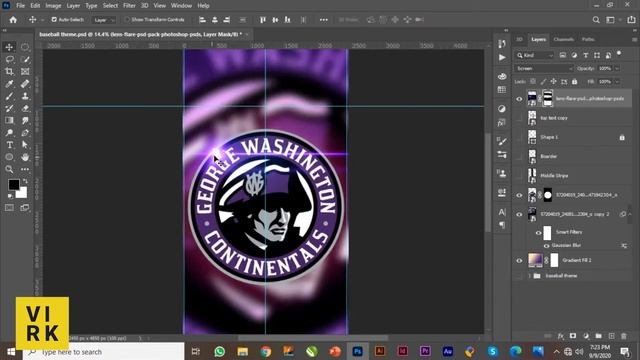Select the Path Selection tool
Screen dimensions: 640x360
click(25, 145)
